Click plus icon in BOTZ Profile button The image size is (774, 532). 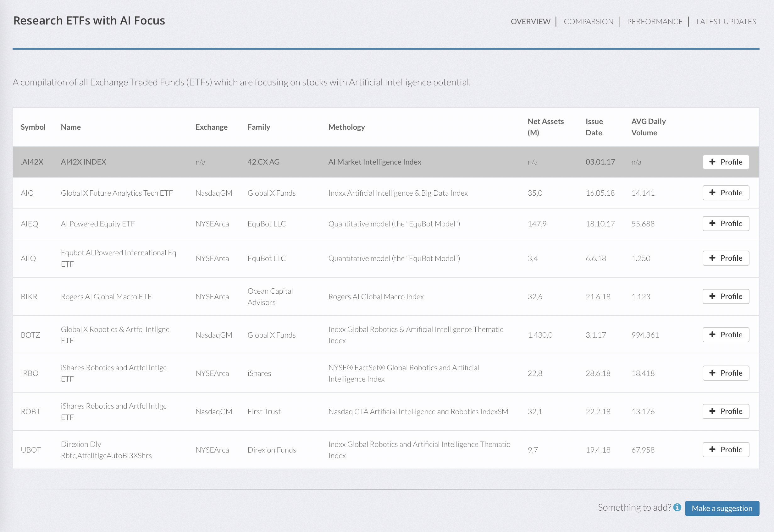coord(712,334)
